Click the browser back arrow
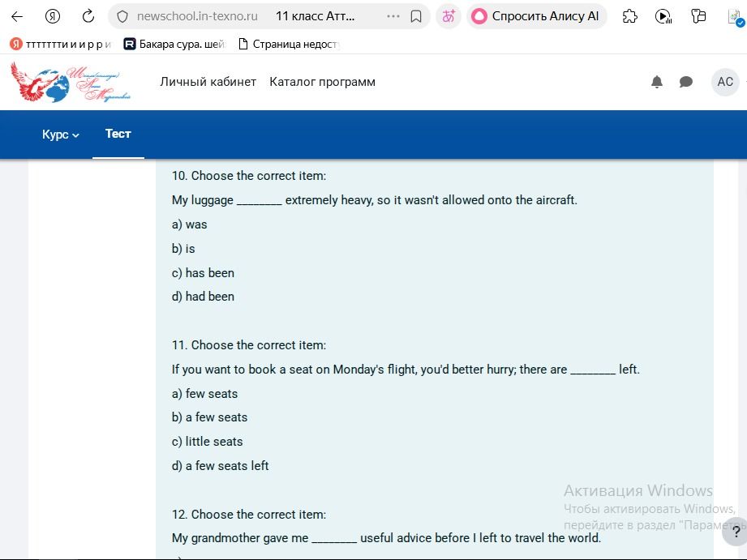747x560 pixels. coord(17,17)
